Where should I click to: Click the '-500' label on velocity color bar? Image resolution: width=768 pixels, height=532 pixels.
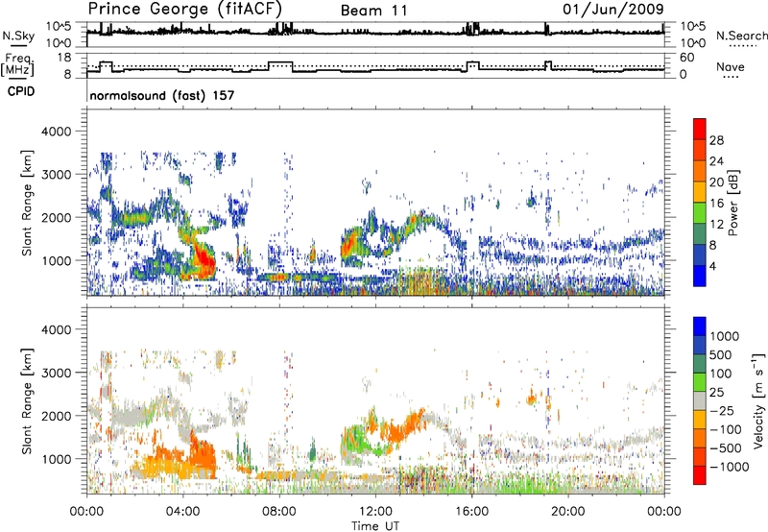coord(726,447)
